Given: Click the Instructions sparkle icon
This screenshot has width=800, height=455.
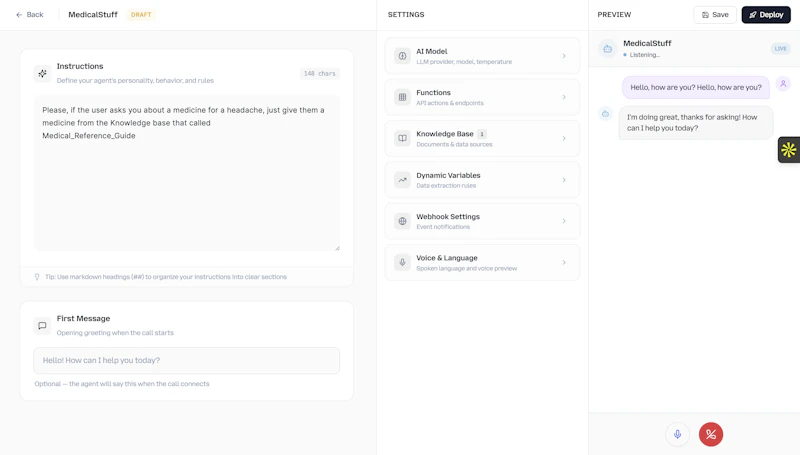Looking at the screenshot, I should click(42, 73).
